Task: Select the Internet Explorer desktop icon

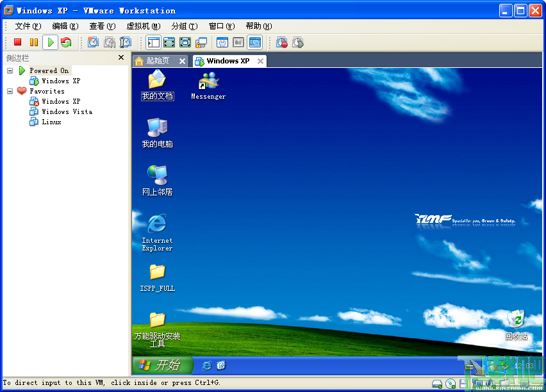Action: [158, 233]
